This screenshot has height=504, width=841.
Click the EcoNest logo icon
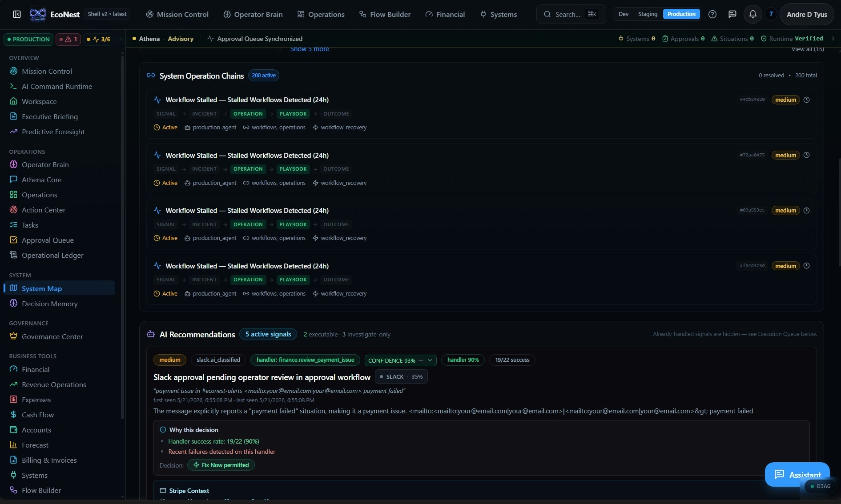tap(38, 14)
